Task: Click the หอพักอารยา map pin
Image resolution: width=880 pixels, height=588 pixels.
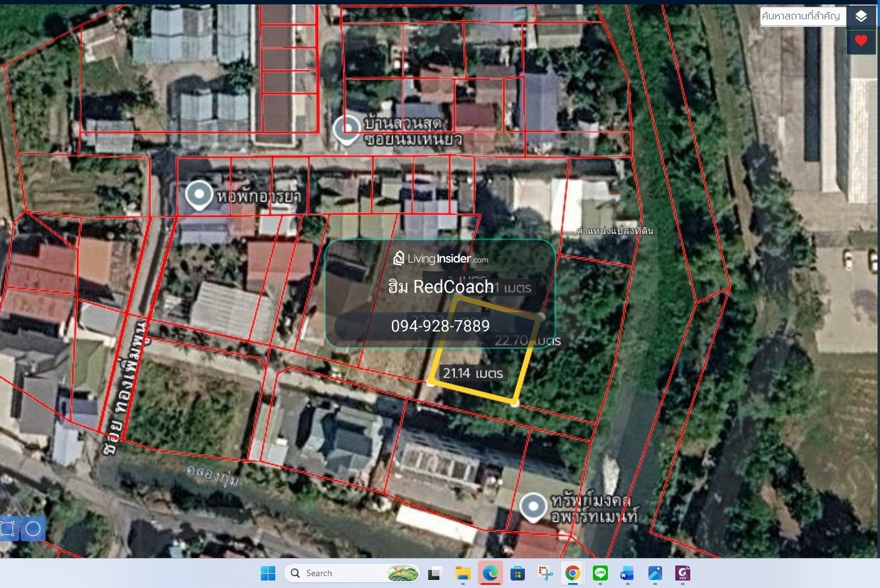Action: [x=199, y=195]
